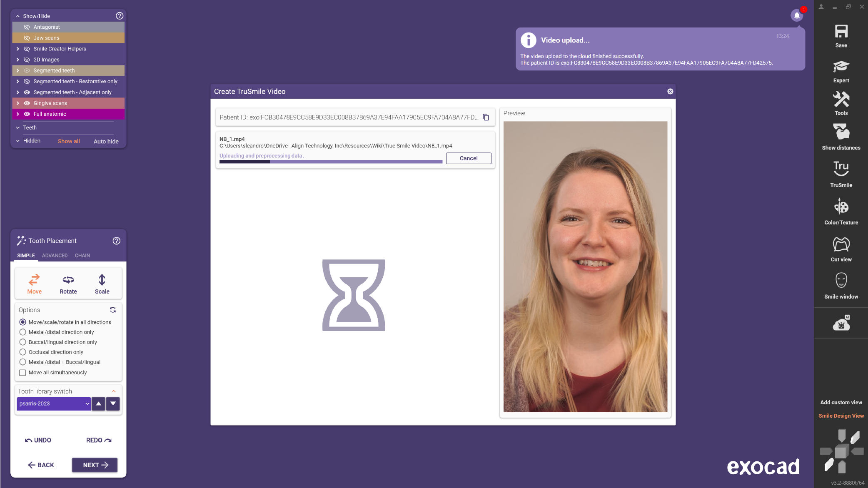868x488 pixels.
Task: Click the user account icon
Action: (x=821, y=7)
